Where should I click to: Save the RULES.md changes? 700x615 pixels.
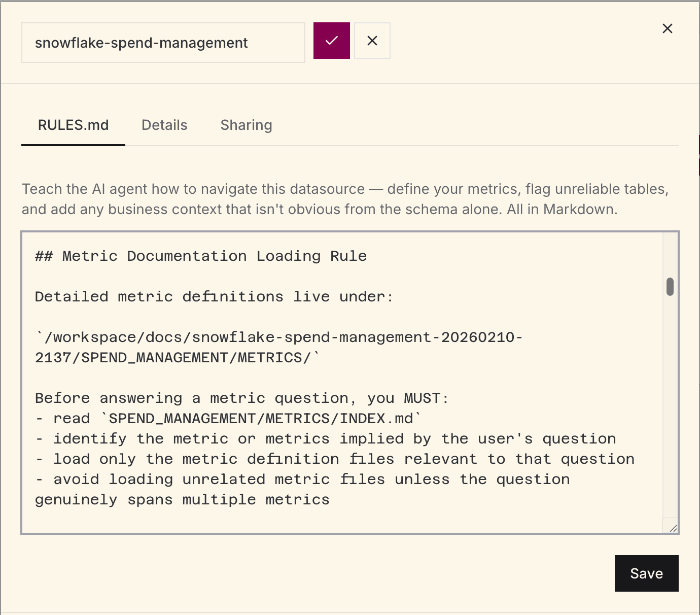[x=646, y=573]
